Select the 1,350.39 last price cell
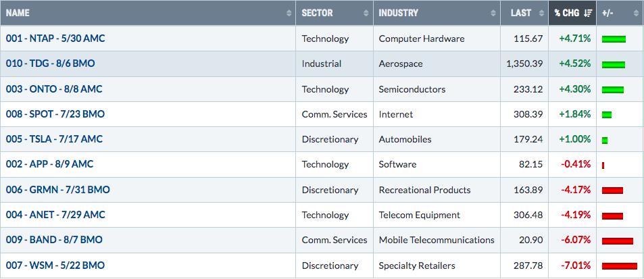Image resolution: width=644 pixels, height=279 pixels. pos(524,64)
